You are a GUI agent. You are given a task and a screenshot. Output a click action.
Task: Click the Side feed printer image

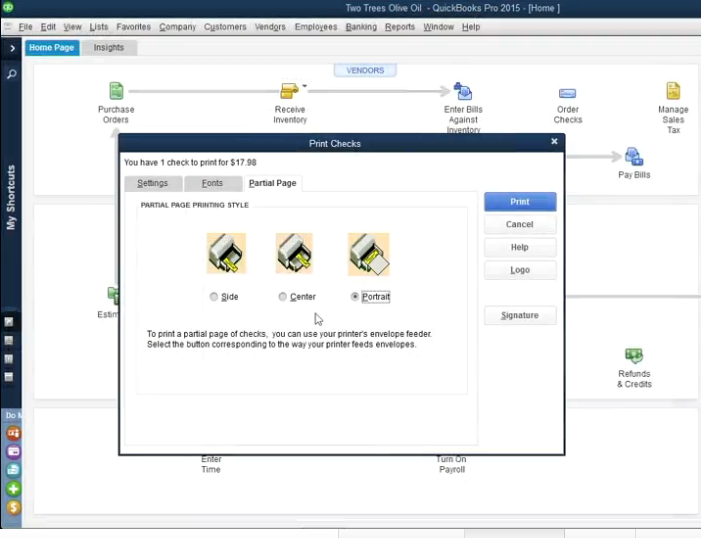coord(226,253)
